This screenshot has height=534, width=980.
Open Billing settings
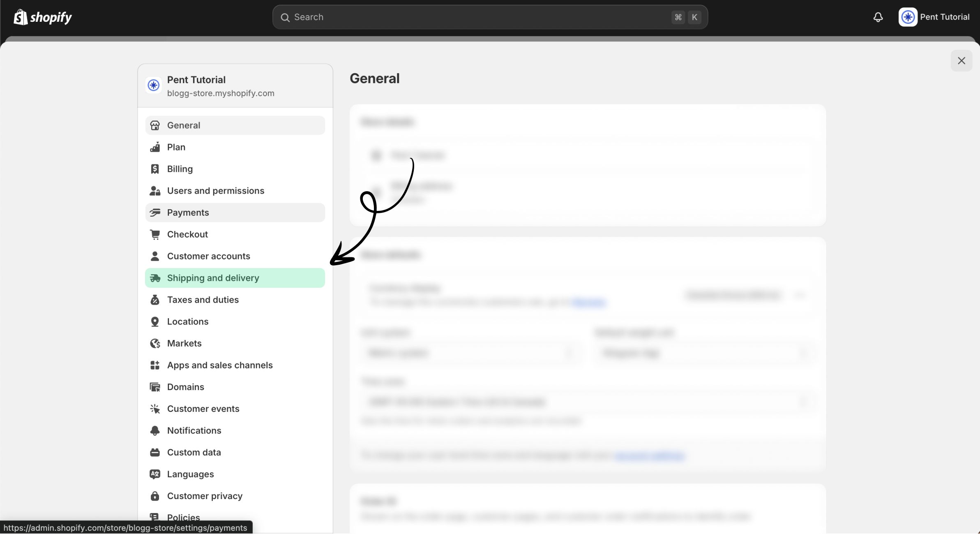(x=235, y=169)
